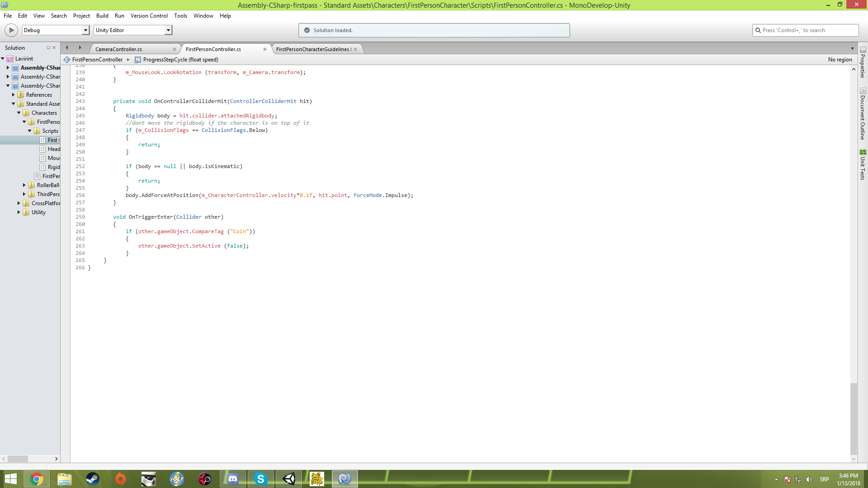Open the Version Control menu

coord(149,16)
